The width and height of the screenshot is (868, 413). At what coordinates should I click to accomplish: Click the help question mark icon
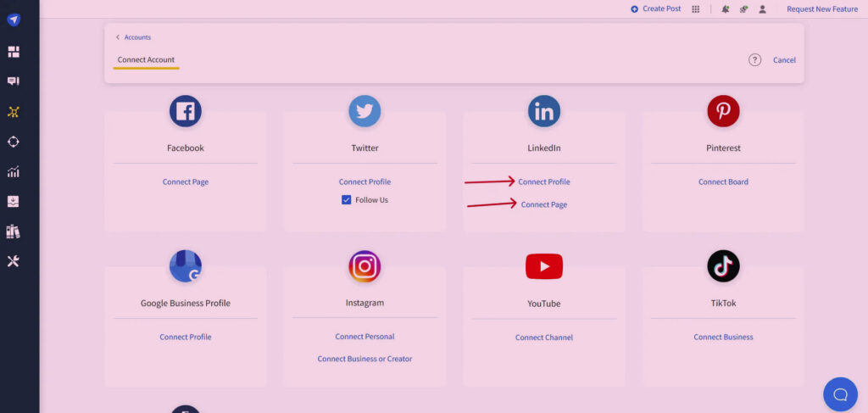pyautogui.click(x=754, y=60)
